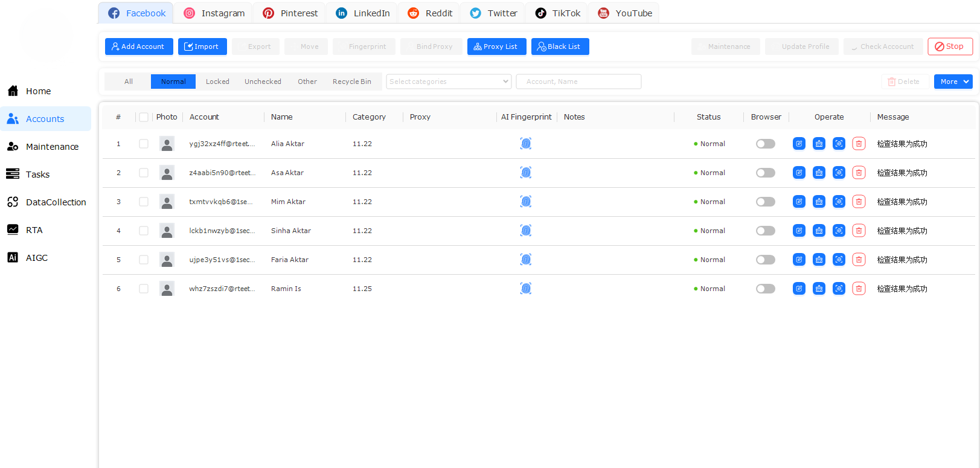The width and height of the screenshot is (980, 468).
Task: Filter accounts by Locked status
Action: point(217,82)
